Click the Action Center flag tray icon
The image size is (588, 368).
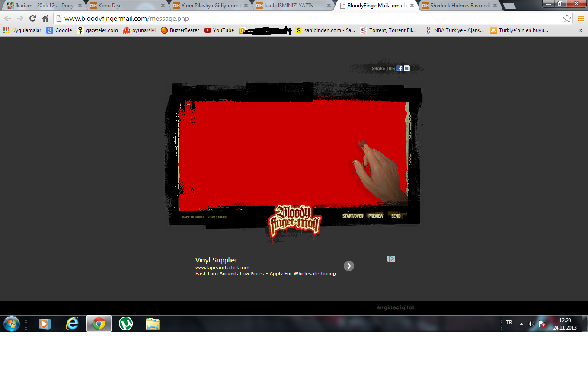[x=542, y=324]
